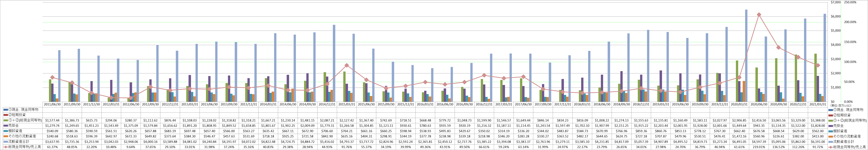
Task: Click the ratio line marker above 2015/03/31
Action: (347, 65)
